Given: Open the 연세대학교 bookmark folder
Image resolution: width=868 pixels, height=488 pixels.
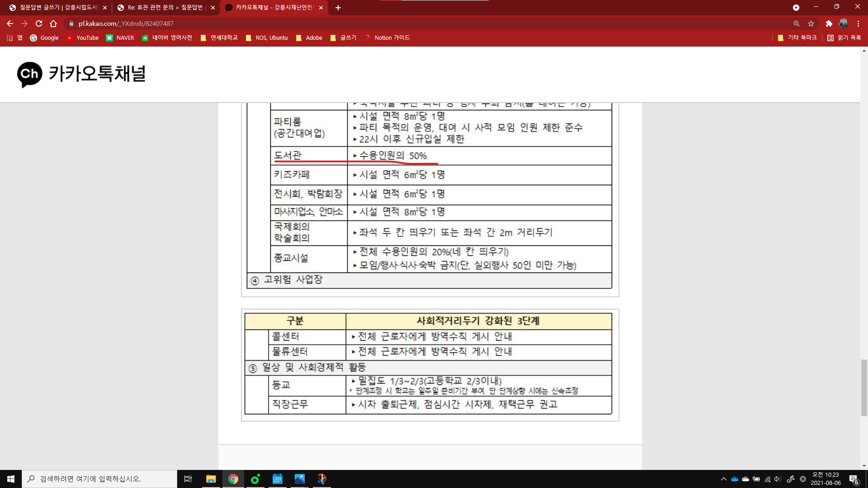Looking at the screenshot, I should tap(219, 38).
